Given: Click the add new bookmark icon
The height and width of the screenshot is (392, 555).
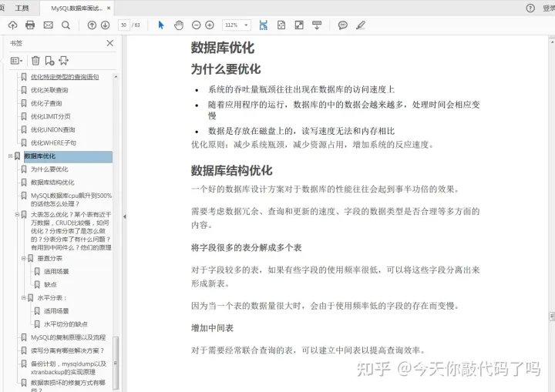Looking at the screenshot, I should pyautogui.click(x=49, y=61).
